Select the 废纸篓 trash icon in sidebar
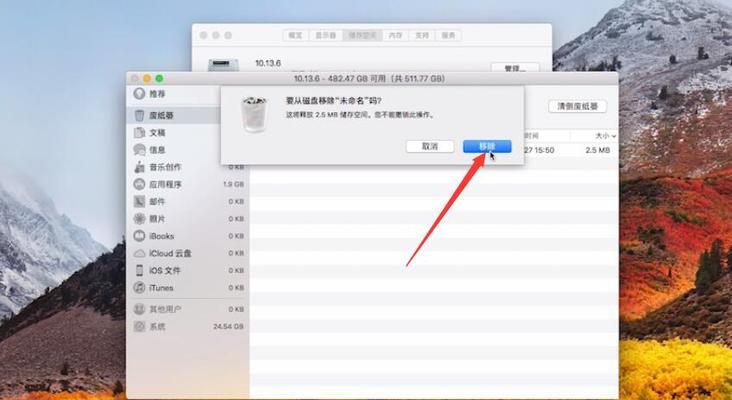This screenshot has width=732, height=400. [x=139, y=115]
